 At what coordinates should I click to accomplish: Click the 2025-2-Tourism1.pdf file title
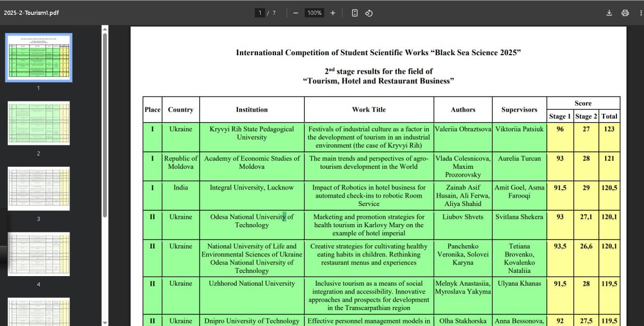click(31, 13)
